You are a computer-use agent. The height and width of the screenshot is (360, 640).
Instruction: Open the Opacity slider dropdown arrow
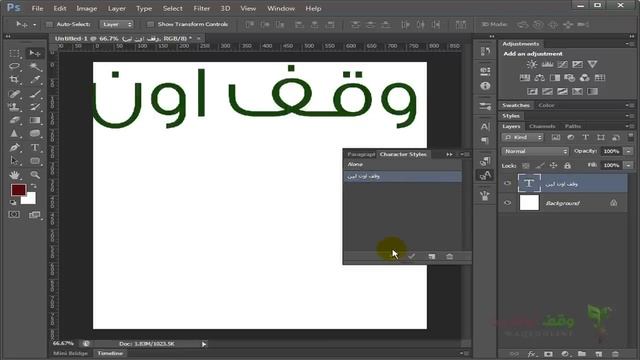[x=629, y=151]
